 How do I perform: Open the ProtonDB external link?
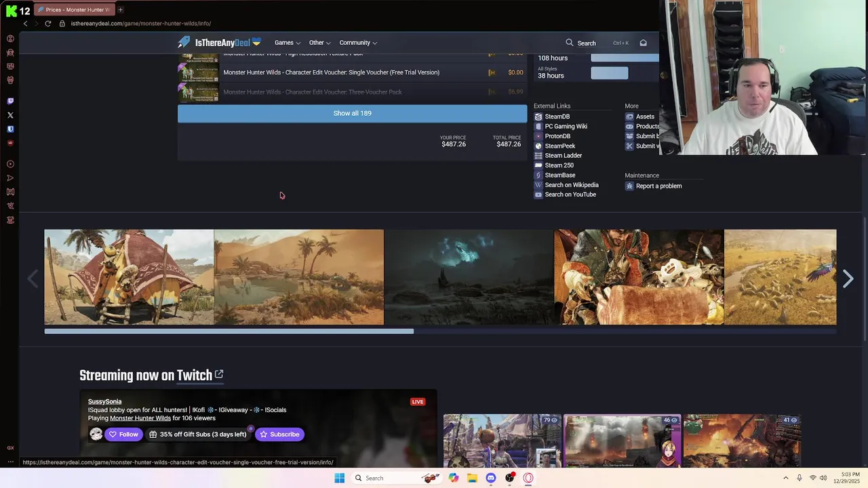tap(552, 136)
